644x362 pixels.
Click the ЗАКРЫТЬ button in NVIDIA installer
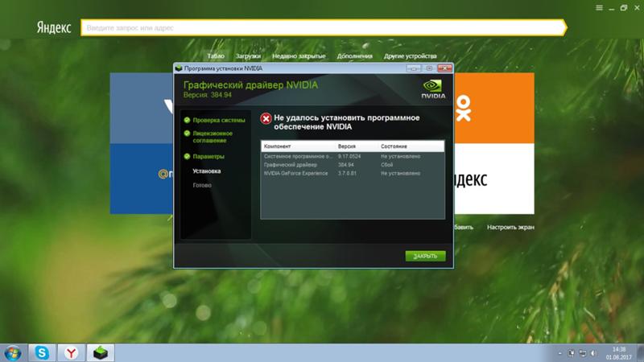point(425,256)
